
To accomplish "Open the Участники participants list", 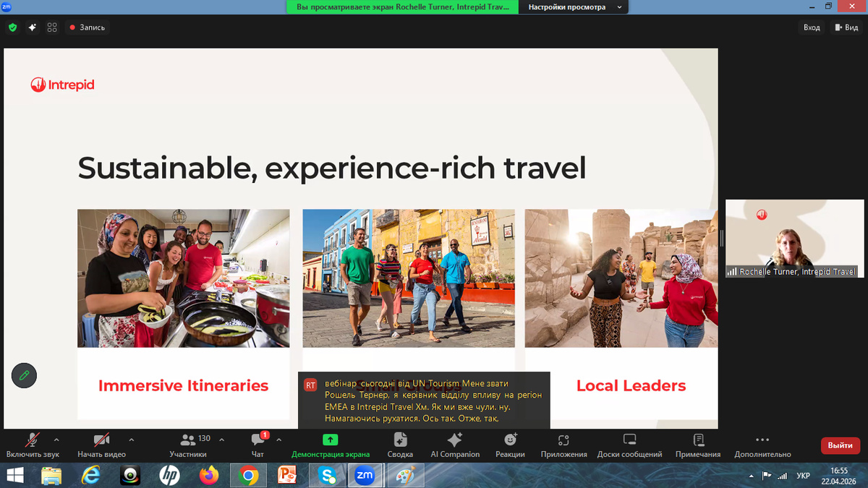I will coord(188,444).
